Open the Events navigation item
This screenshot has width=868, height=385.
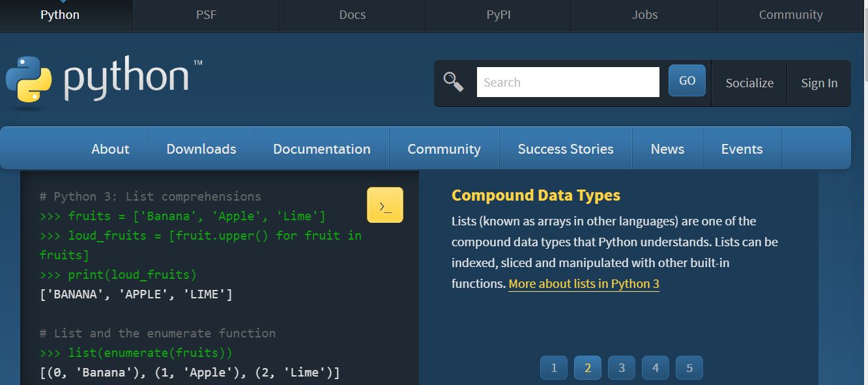coord(742,149)
